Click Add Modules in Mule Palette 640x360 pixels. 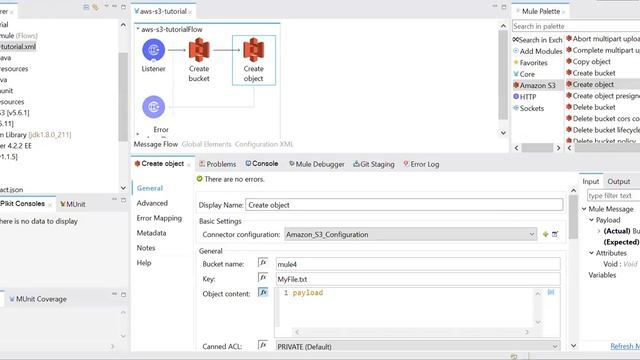coord(538,51)
